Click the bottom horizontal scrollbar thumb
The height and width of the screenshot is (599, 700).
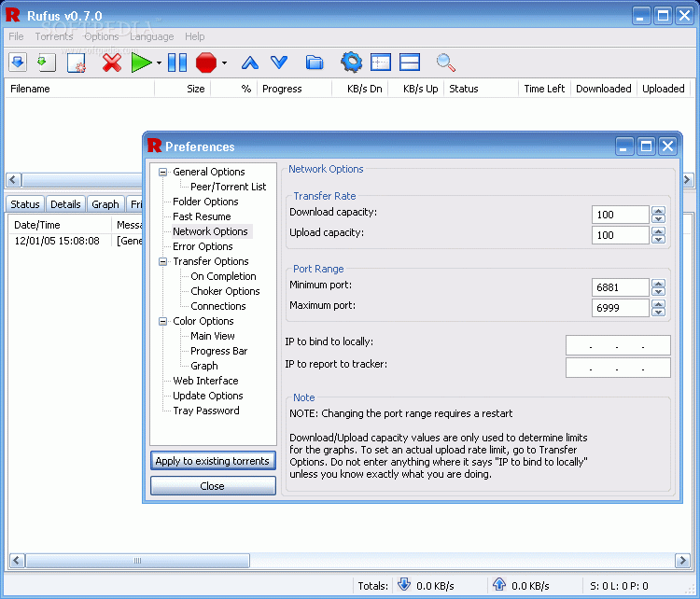(x=137, y=560)
